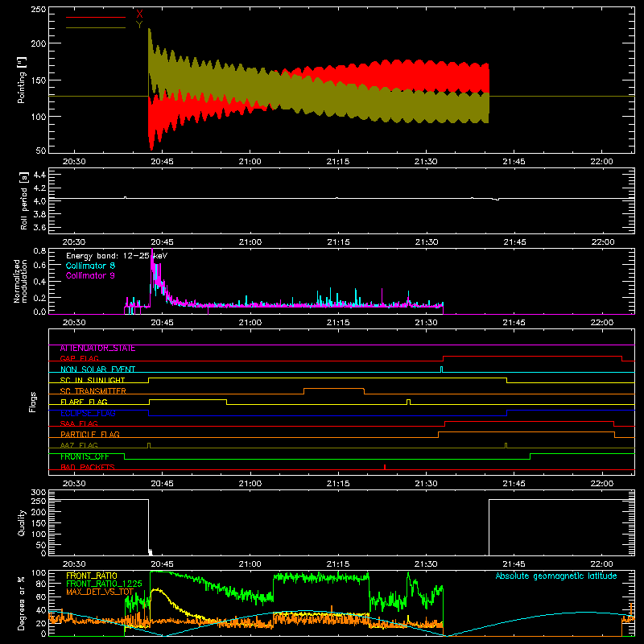Select the green FRONT_RATIO_1225 legend entry

[105, 584]
